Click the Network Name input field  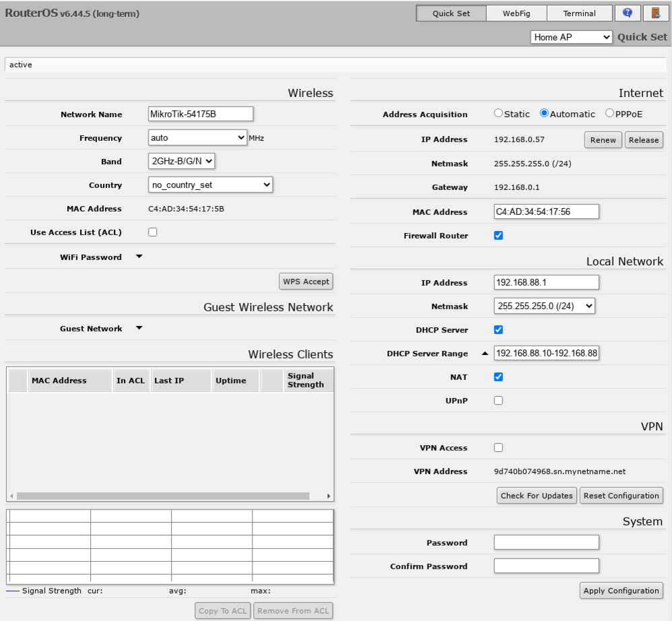pyautogui.click(x=201, y=114)
